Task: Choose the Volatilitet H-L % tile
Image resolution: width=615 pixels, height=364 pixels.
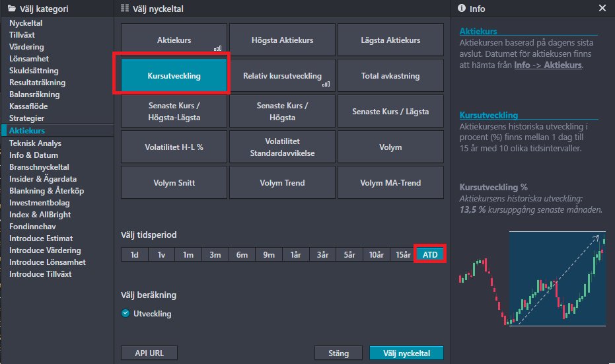Action: click(174, 147)
